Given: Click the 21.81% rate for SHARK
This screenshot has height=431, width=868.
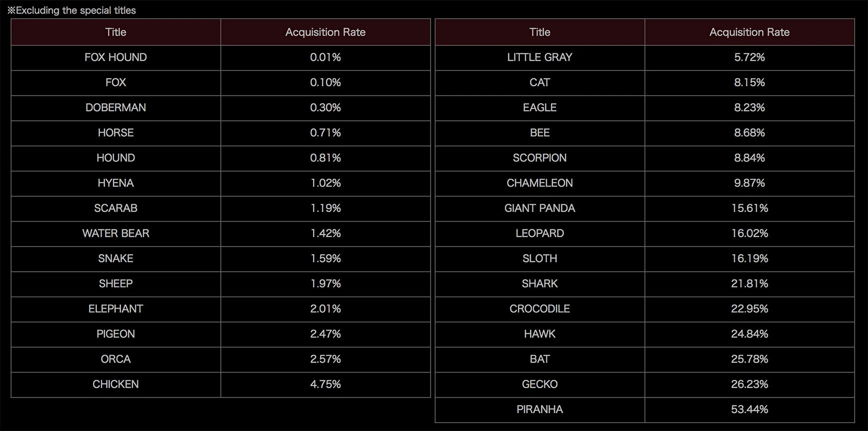Looking at the screenshot, I should pos(749,283).
